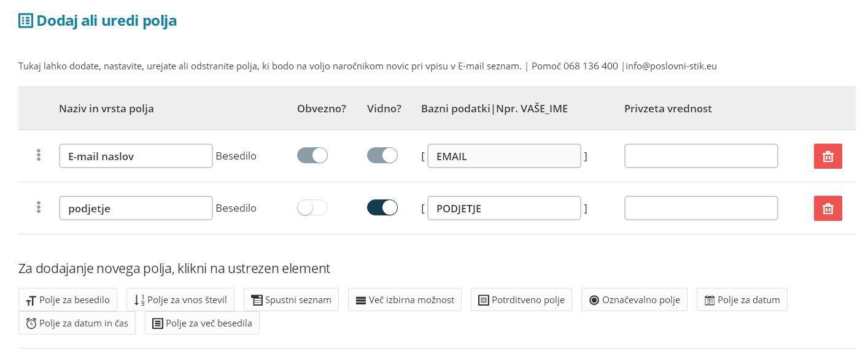The width and height of the screenshot is (868, 359).
Task: Click the Dodaj ali uredi polja title icon
Action: pyautogui.click(x=25, y=20)
